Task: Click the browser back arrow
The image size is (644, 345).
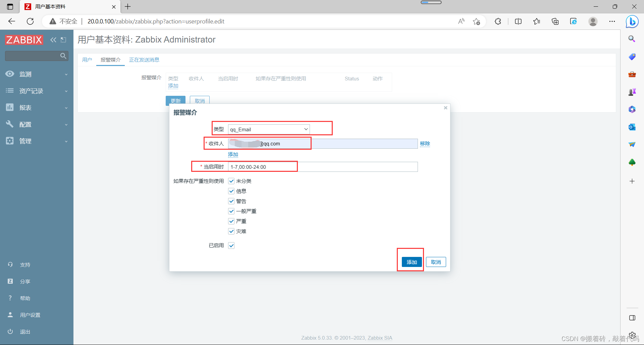Action: coord(12,21)
